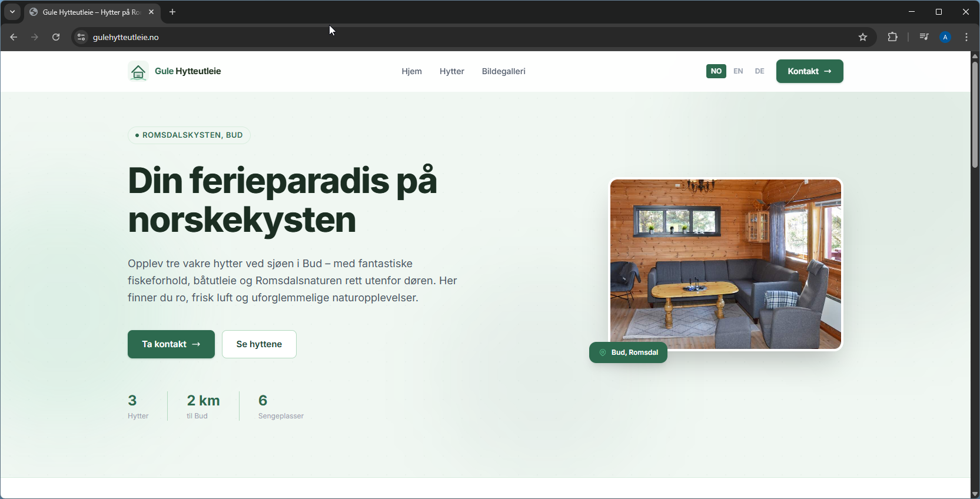
Task: Open the Hytter menu item
Action: point(452,71)
